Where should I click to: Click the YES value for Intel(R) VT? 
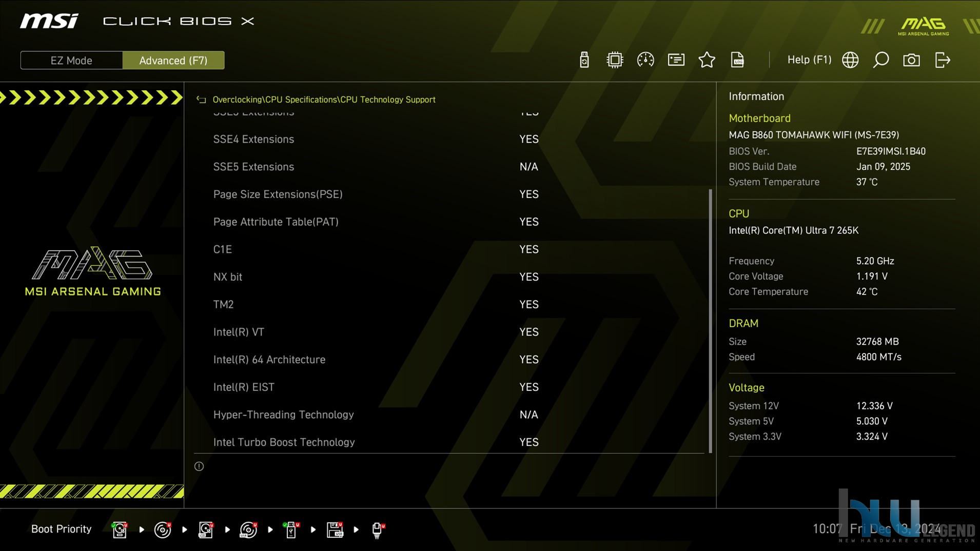(x=528, y=332)
